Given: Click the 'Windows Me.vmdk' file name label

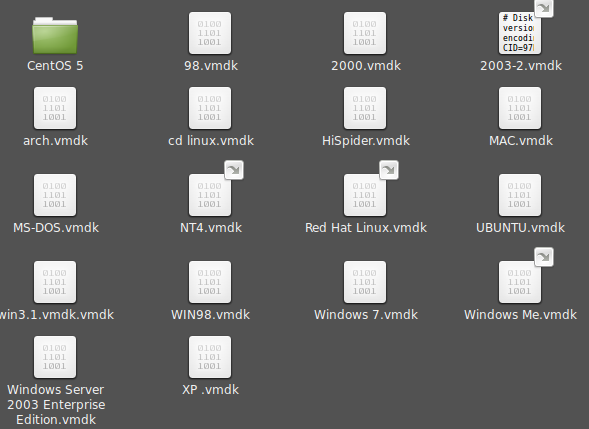Looking at the screenshot, I should point(520,315).
